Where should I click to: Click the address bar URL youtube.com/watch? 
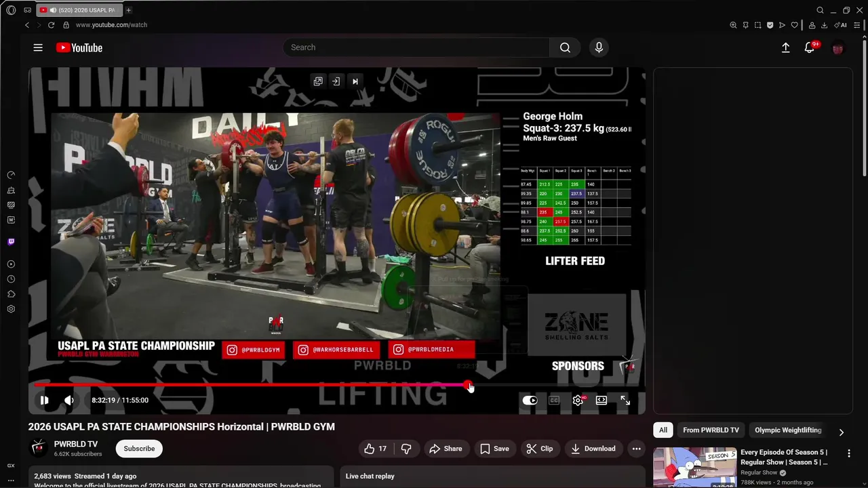tap(111, 25)
